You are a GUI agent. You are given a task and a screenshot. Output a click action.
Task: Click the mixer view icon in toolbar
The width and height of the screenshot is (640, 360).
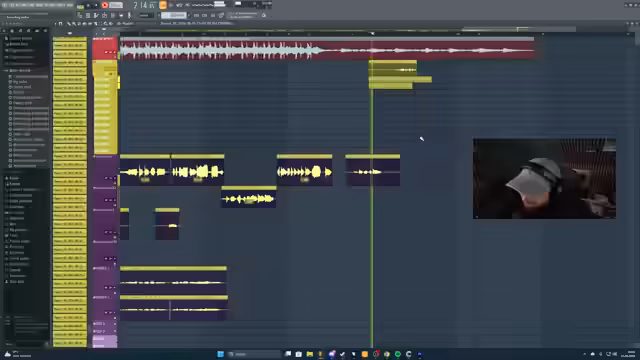(113, 16)
